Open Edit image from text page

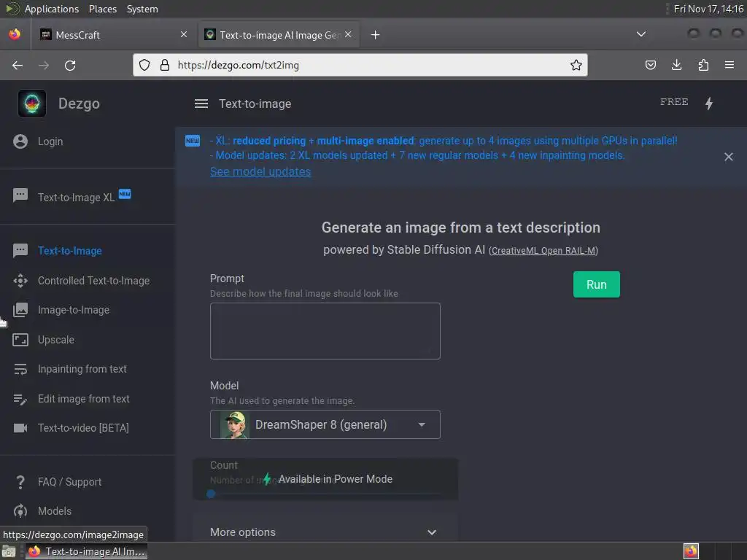coord(83,399)
